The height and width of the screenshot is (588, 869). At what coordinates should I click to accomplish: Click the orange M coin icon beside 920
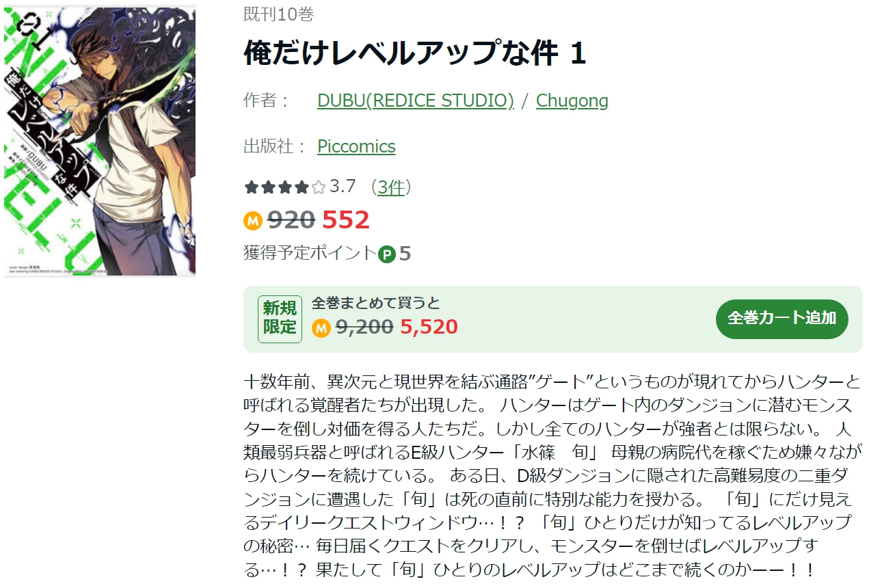[x=253, y=221]
